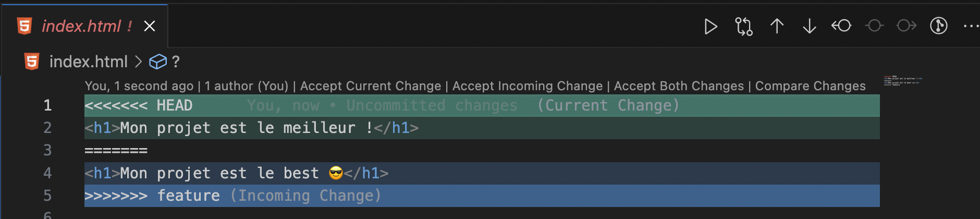Open the more actions ellipsis menu
Screen dimensions: 980x219
[971, 26]
